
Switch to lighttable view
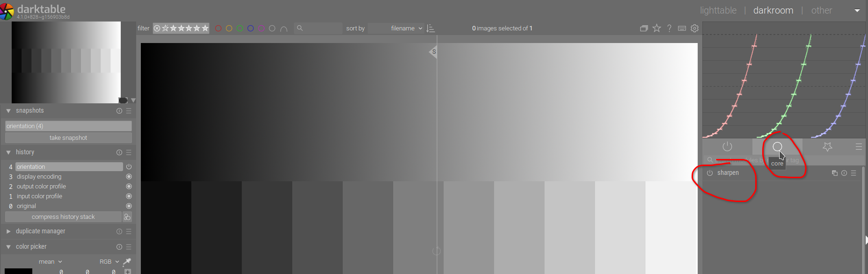tap(718, 10)
